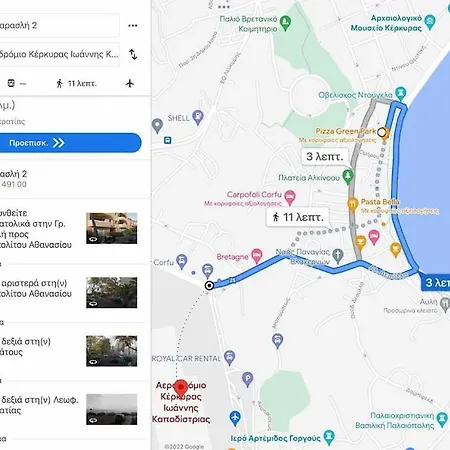Screen dimensions: 450x450
Task: Click the Carpofoli Corfu hotel marker
Action: (290, 197)
